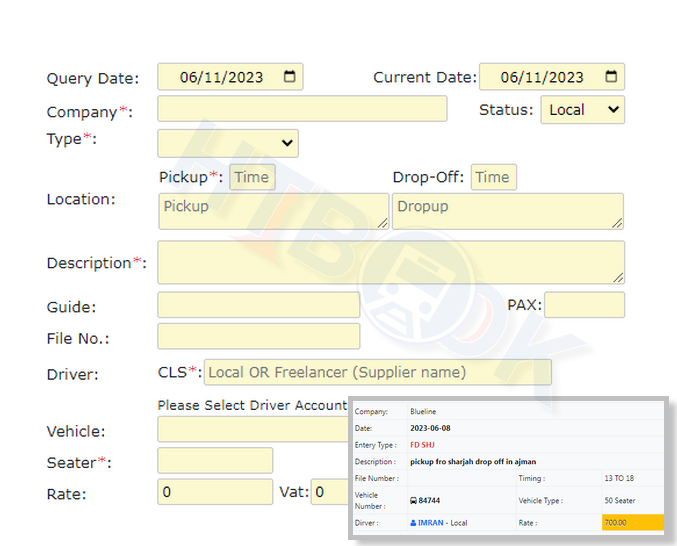This screenshot has height=546, width=677.
Task: Open the Current Date calendar picker icon
Action: (x=611, y=77)
